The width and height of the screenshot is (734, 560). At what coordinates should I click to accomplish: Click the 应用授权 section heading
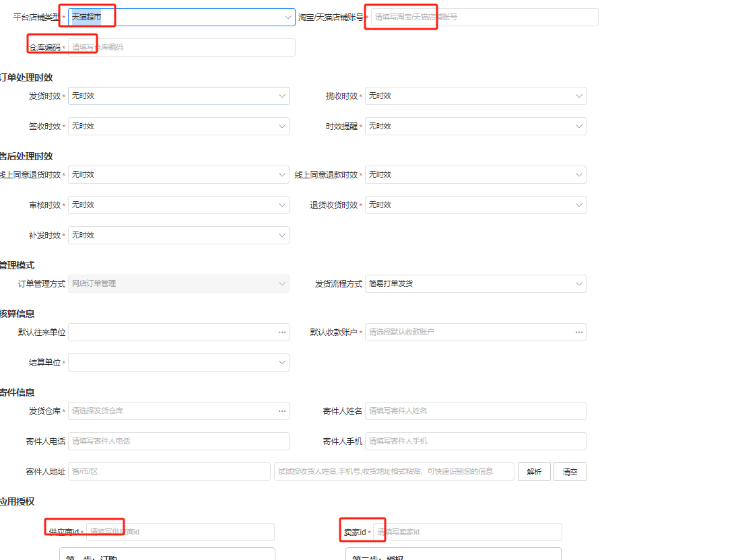pyautogui.click(x=18, y=501)
